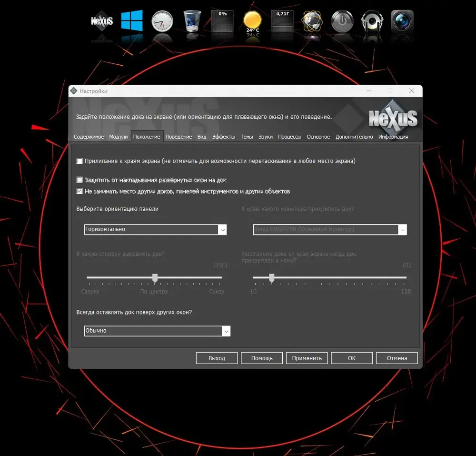Click the RAM meter showing 4,71Г
This screenshot has width=476, height=456.
tap(282, 21)
